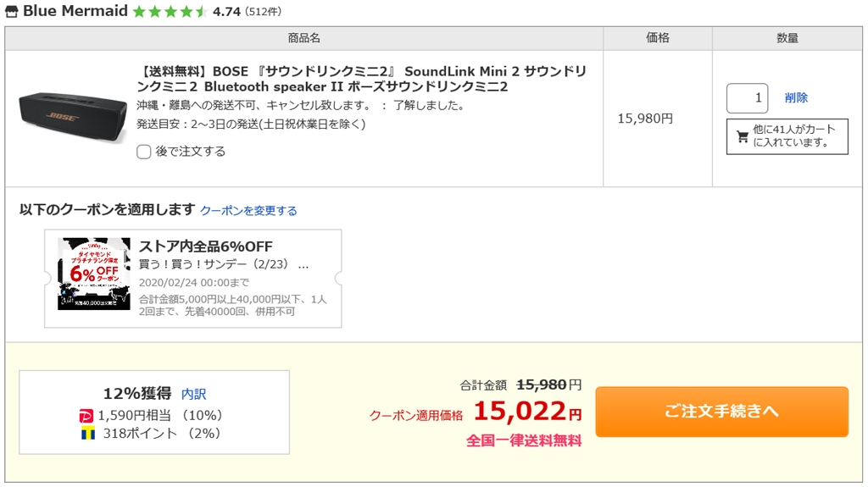Click 削除 to remove the item
The width and height of the screenshot is (868, 487).
click(x=796, y=98)
